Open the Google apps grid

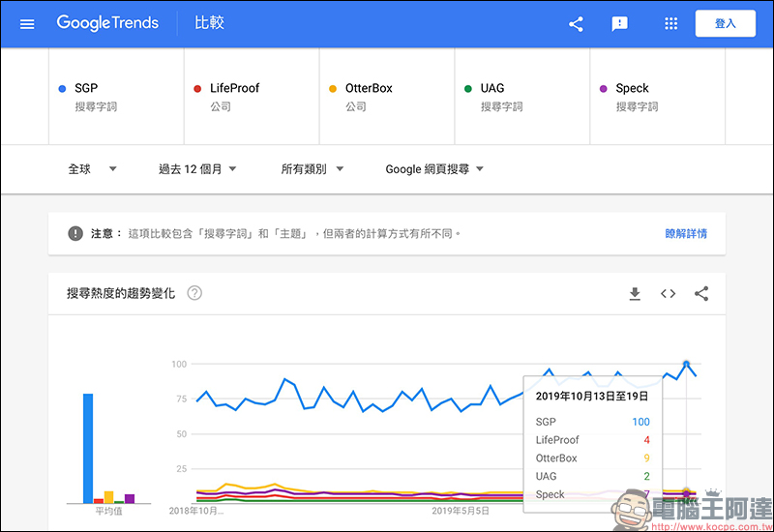(670, 23)
